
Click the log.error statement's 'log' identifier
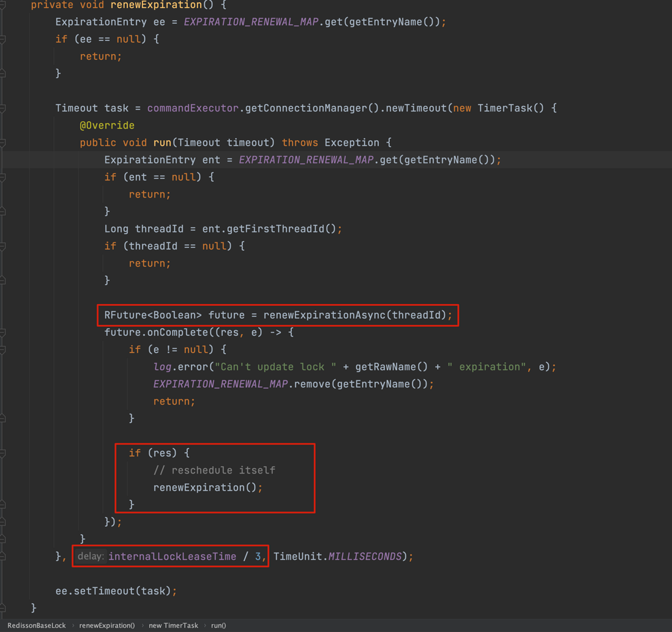(x=162, y=366)
